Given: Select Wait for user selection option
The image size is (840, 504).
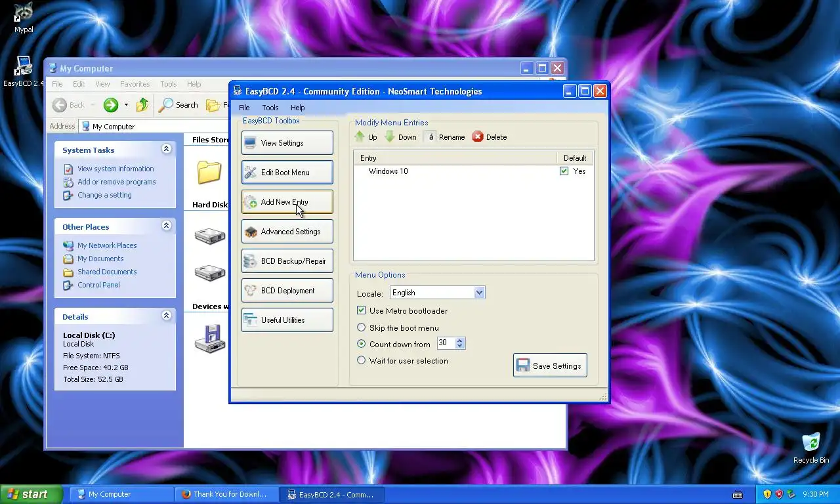Looking at the screenshot, I should (x=361, y=360).
